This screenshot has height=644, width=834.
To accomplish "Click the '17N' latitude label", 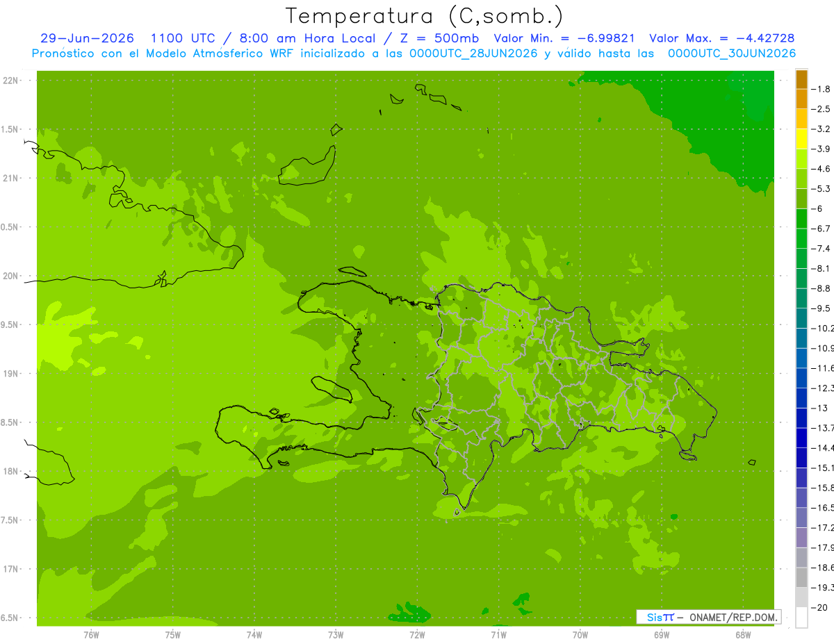I will [x=11, y=569].
